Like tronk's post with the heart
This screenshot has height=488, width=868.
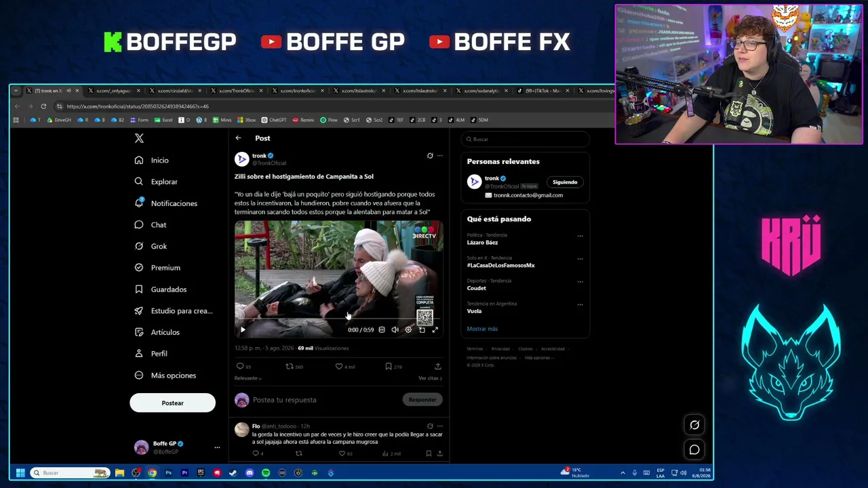click(339, 367)
